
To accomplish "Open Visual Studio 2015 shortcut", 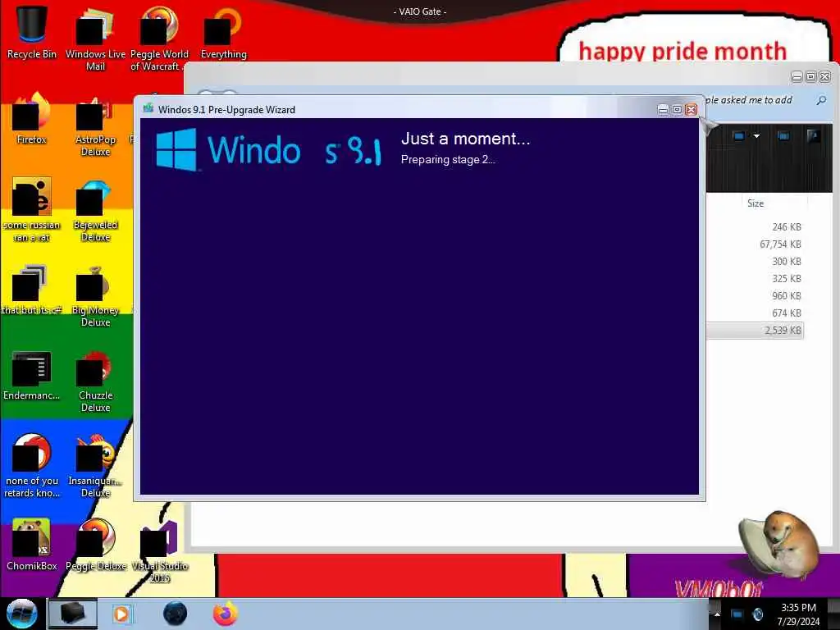I will tap(159, 552).
